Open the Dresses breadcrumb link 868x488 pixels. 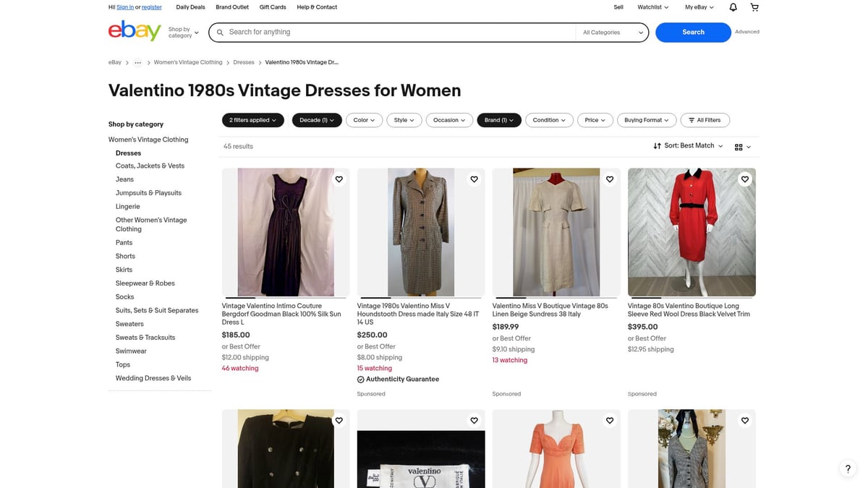(244, 62)
